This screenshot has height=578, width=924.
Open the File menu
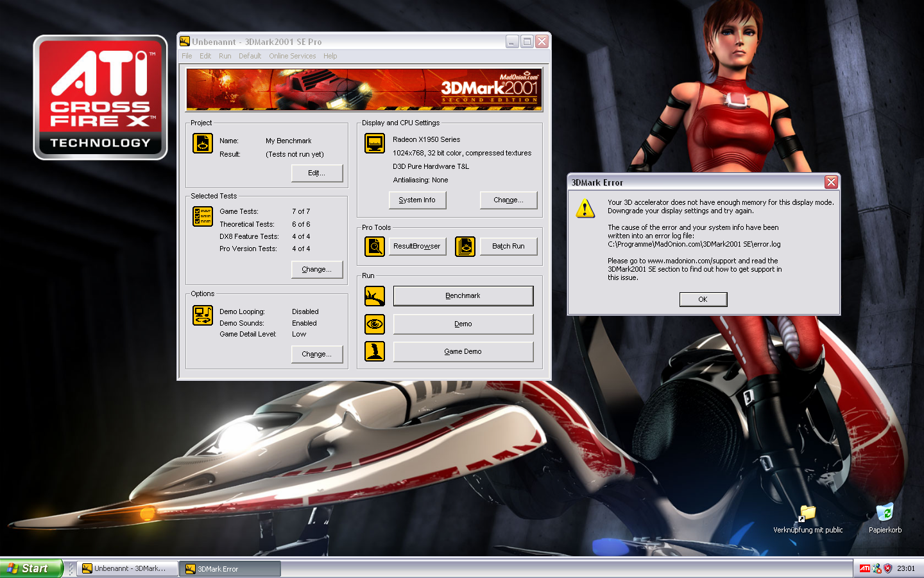tap(187, 56)
